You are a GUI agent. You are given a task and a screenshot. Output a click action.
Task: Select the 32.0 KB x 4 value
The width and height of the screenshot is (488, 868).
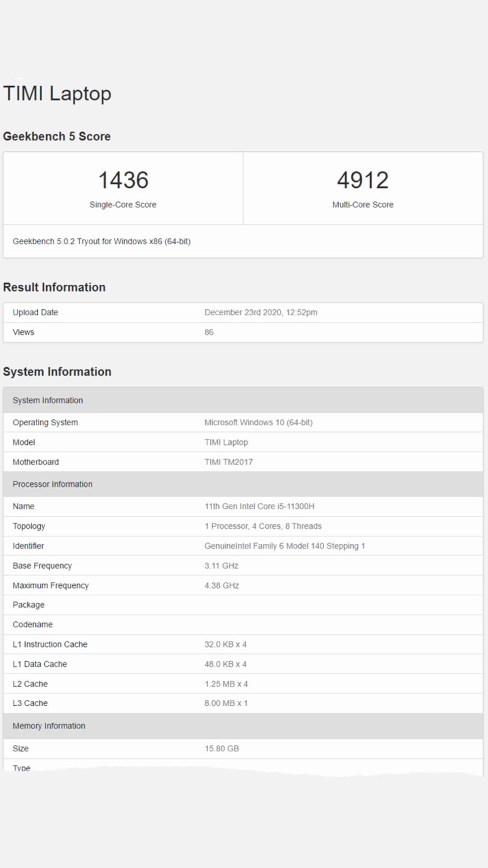[x=226, y=644]
